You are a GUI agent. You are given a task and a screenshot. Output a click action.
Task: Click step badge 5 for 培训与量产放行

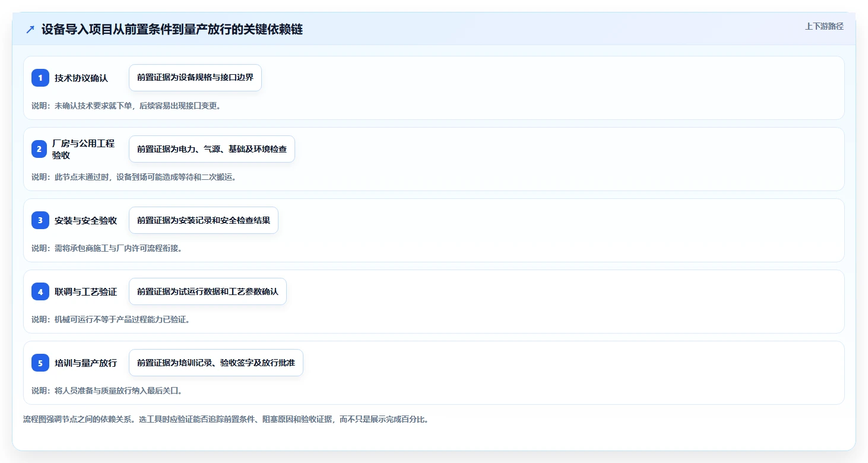pos(40,363)
